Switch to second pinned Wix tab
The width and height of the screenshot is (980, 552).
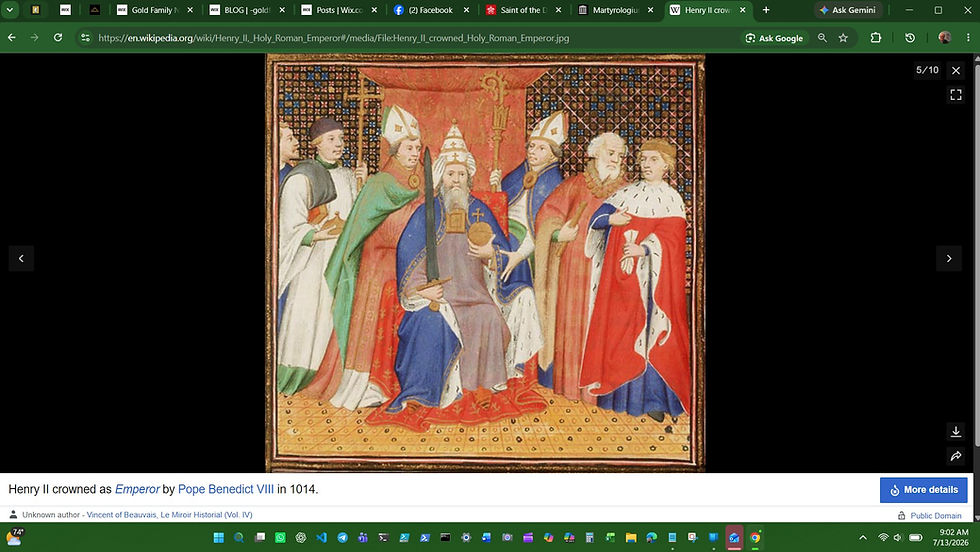point(65,10)
